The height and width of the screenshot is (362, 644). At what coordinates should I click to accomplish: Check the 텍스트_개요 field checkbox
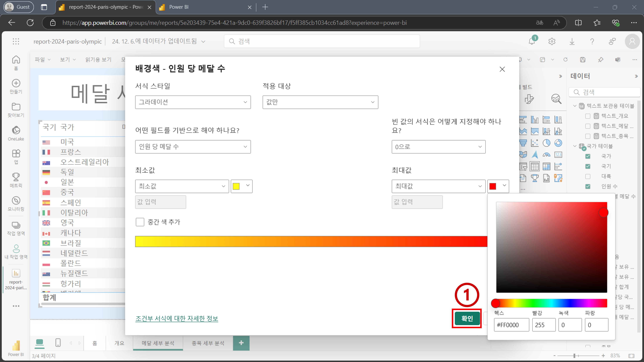tap(588, 116)
